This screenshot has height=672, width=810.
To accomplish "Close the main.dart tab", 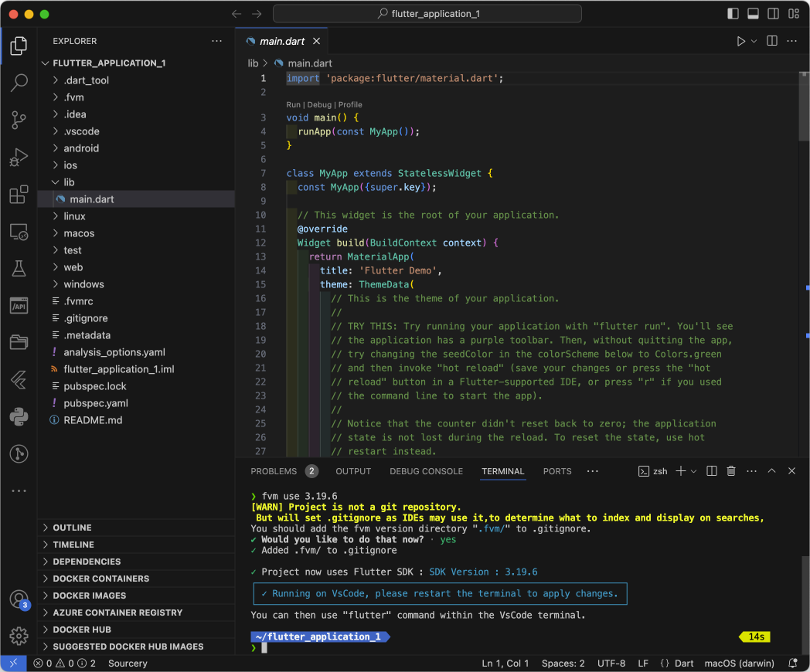I will tap(316, 41).
